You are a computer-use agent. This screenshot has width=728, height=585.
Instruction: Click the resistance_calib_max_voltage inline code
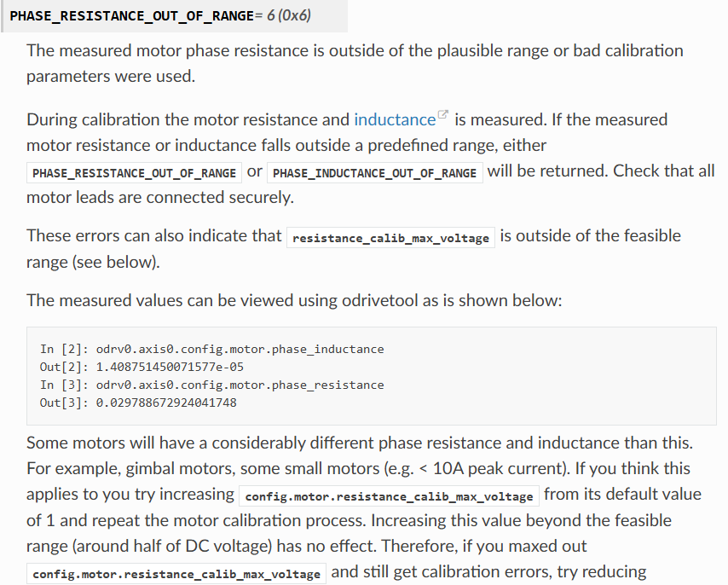pos(390,238)
